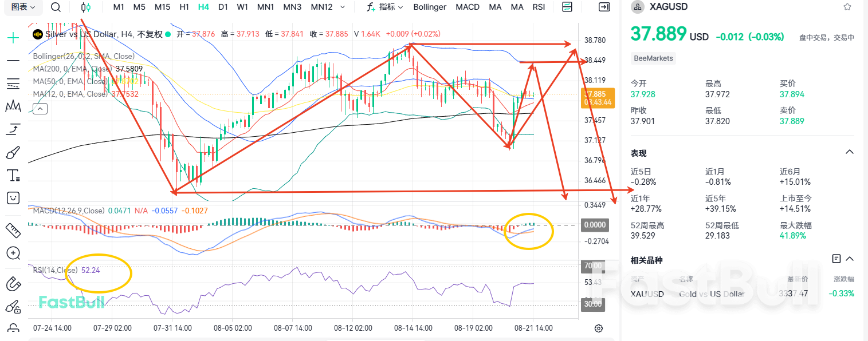Screen dimensions: 868x341
Task: Choose the text annotation tool
Action: click(13, 176)
